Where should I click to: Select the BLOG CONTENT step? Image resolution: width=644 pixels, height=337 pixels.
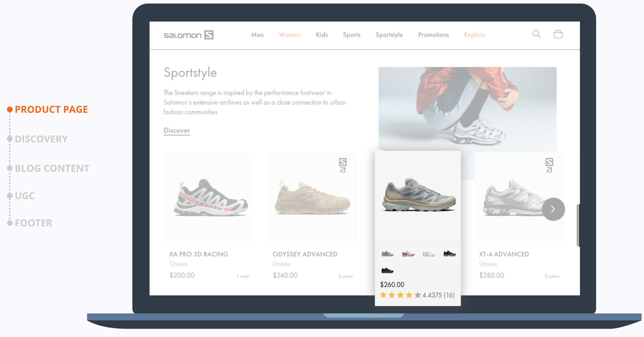pos(52,168)
